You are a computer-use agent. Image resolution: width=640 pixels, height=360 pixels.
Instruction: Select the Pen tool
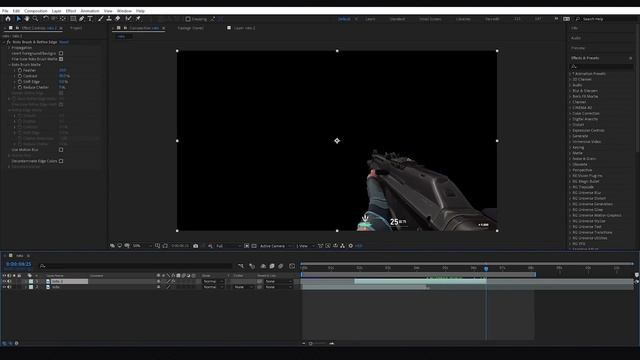pos(82,19)
